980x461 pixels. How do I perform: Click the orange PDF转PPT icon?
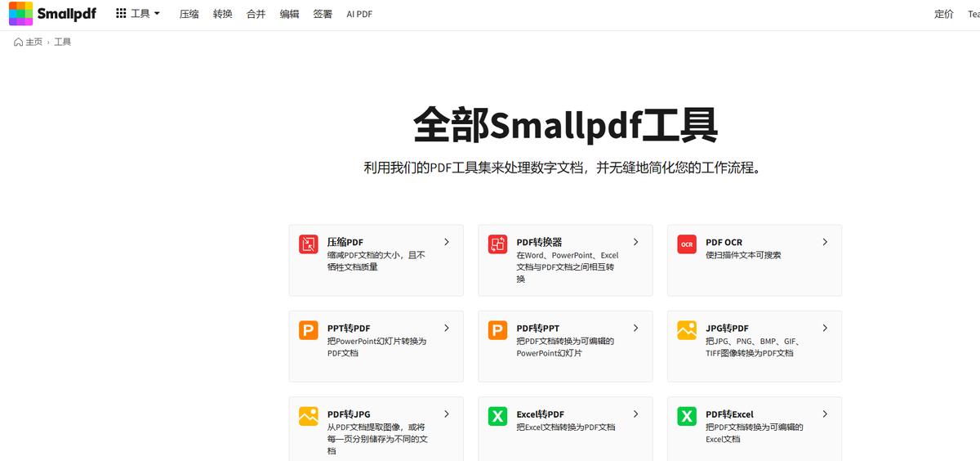497,330
